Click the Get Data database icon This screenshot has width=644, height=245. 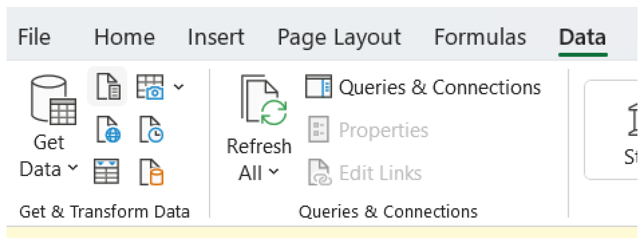53,100
